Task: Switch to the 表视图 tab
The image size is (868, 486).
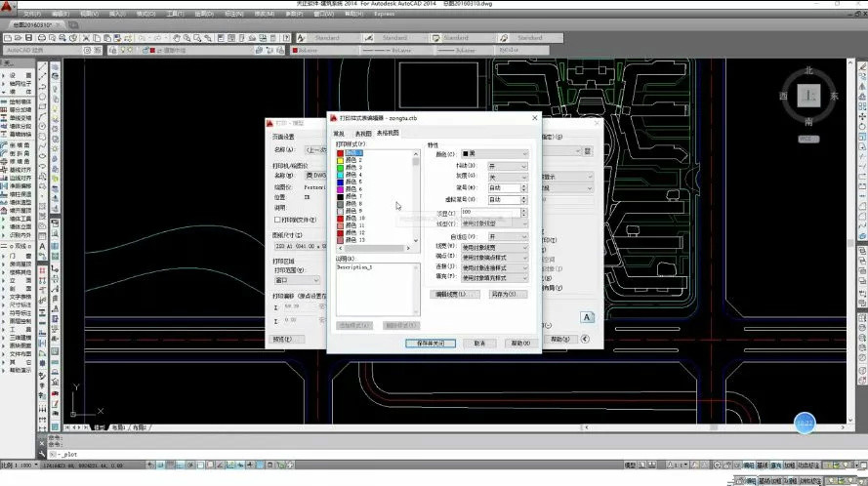Action: click(362, 133)
